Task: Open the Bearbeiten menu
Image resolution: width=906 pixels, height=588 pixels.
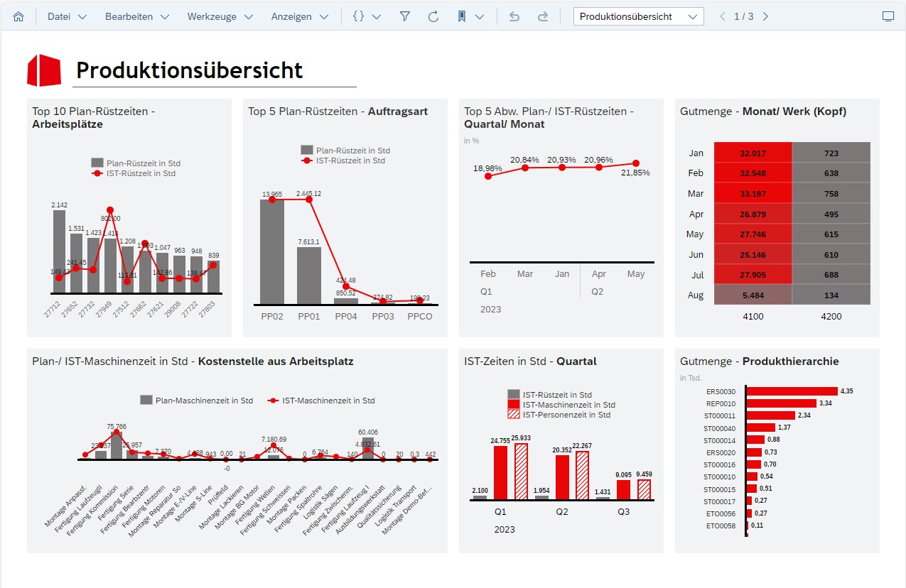Action: 131,16
